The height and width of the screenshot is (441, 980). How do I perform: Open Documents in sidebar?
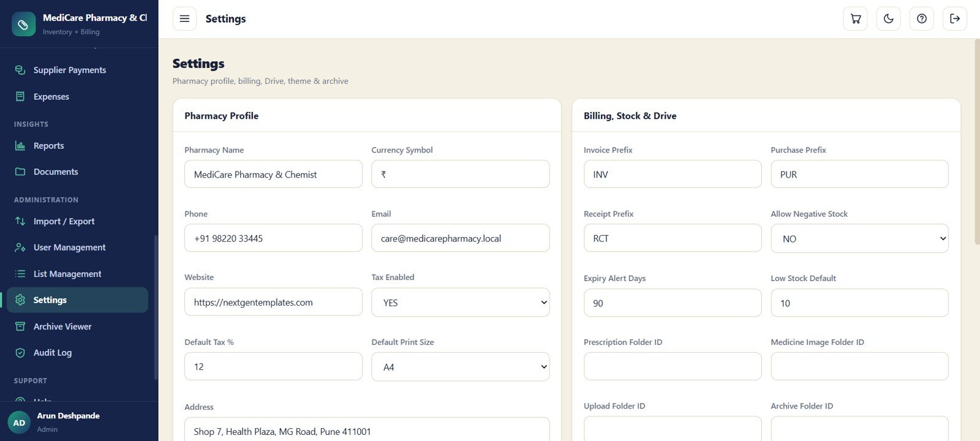(77, 171)
